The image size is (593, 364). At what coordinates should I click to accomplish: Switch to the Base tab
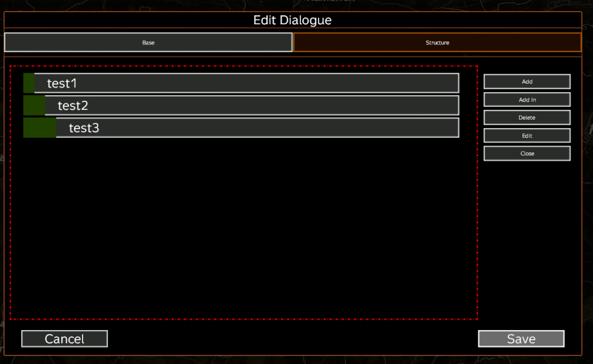pyautogui.click(x=148, y=42)
